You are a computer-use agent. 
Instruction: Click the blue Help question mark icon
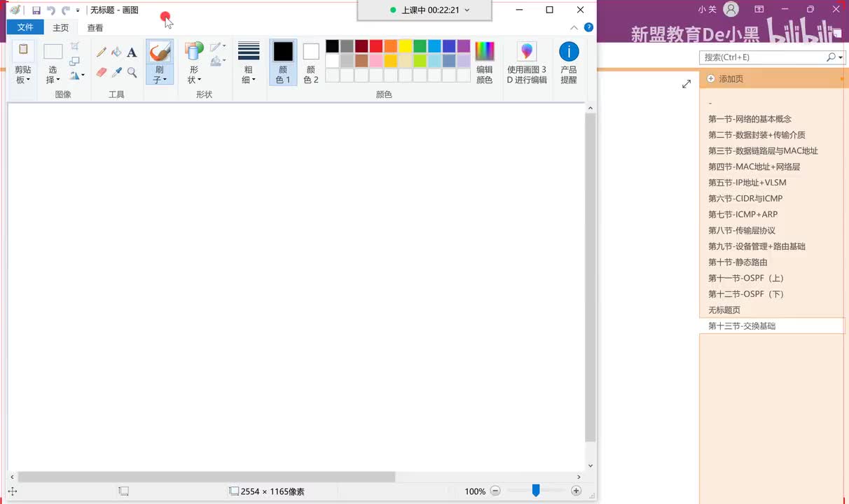coord(588,27)
